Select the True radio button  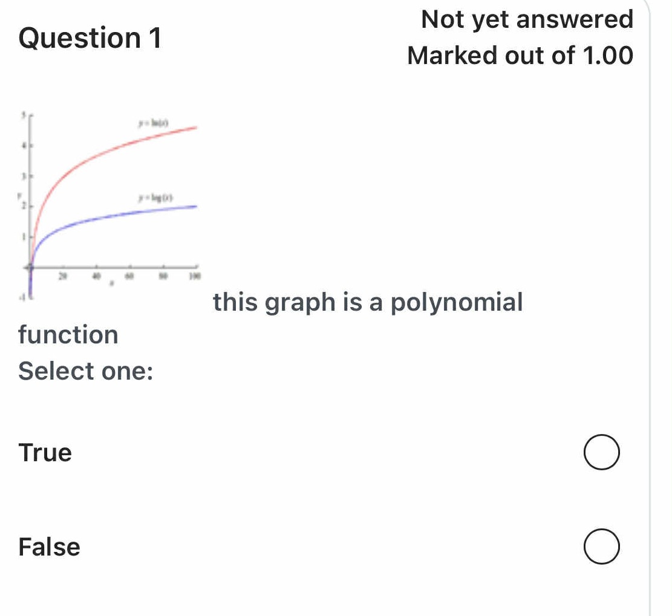(x=602, y=451)
